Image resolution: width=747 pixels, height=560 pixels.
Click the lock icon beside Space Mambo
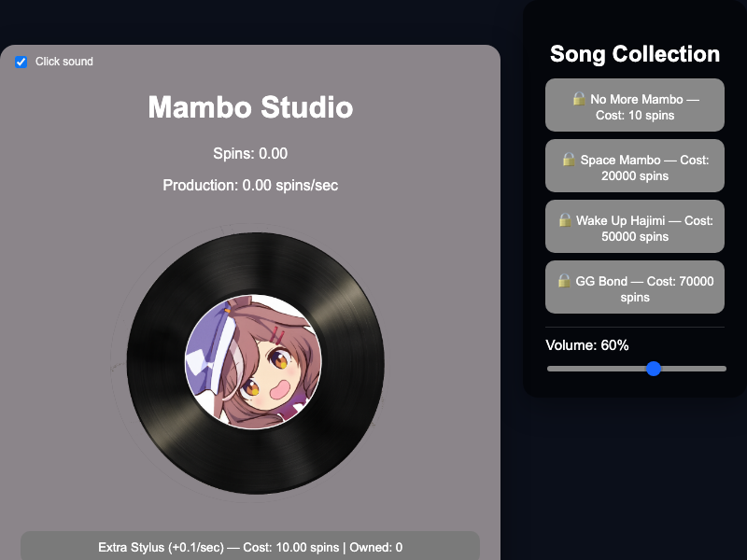[x=569, y=160]
